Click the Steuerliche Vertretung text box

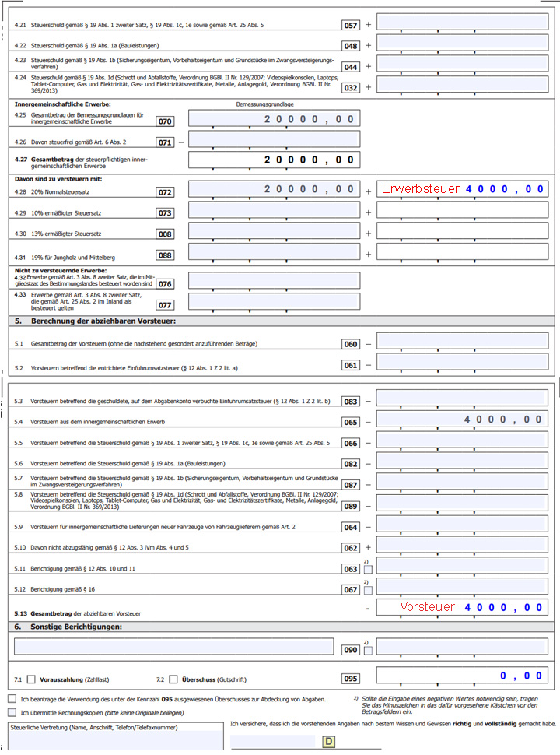(116, 736)
